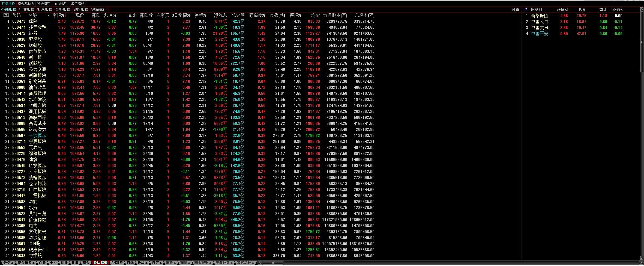
Task: Select 新华保险 in the right panel
Action: click(580, 16)
